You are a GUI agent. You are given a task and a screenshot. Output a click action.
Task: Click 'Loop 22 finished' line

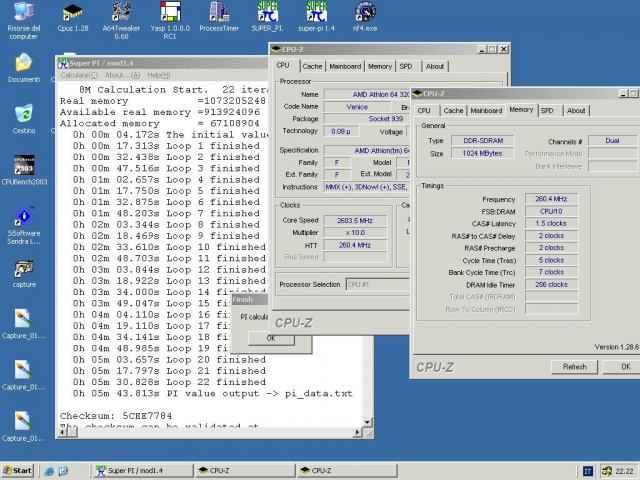(x=169, y=382)
